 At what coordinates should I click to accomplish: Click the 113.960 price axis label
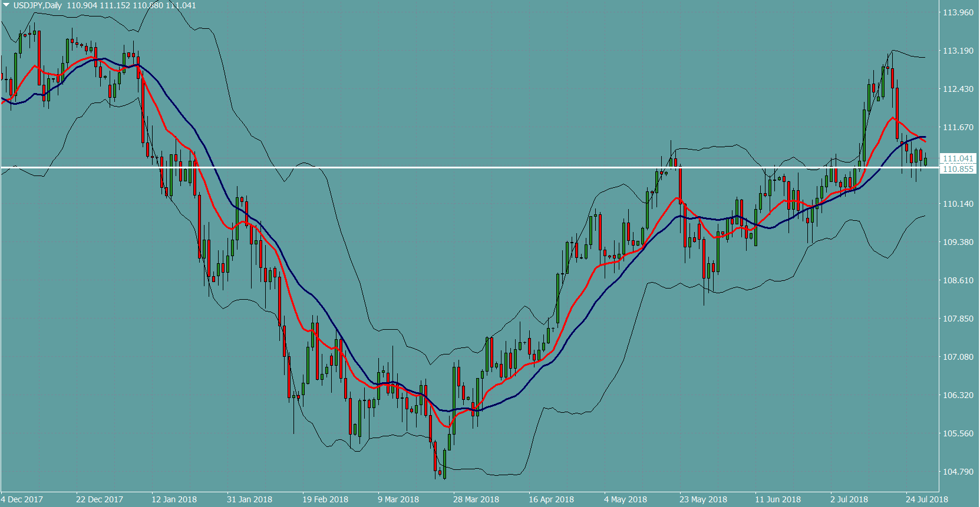(x=958, y=12)
